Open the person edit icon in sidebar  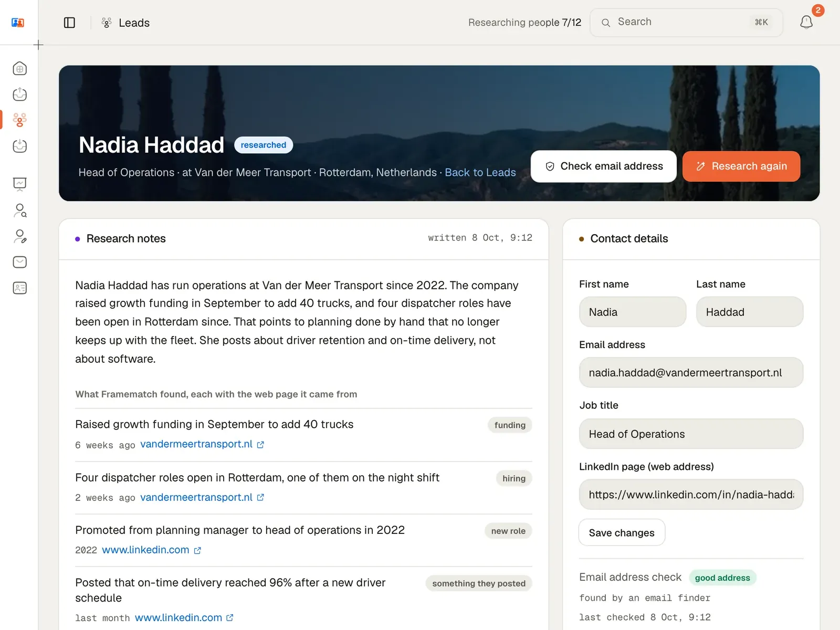click(x=19, y=236)
